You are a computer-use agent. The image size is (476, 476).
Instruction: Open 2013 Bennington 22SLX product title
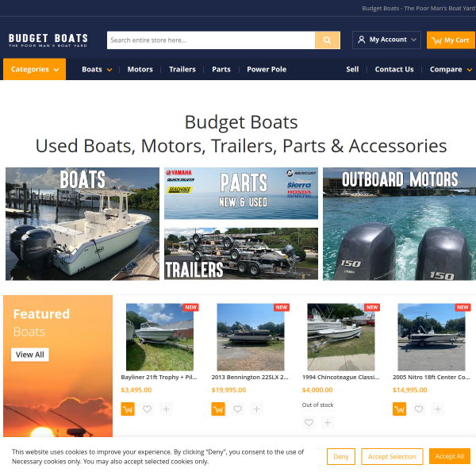coord(250,377)
